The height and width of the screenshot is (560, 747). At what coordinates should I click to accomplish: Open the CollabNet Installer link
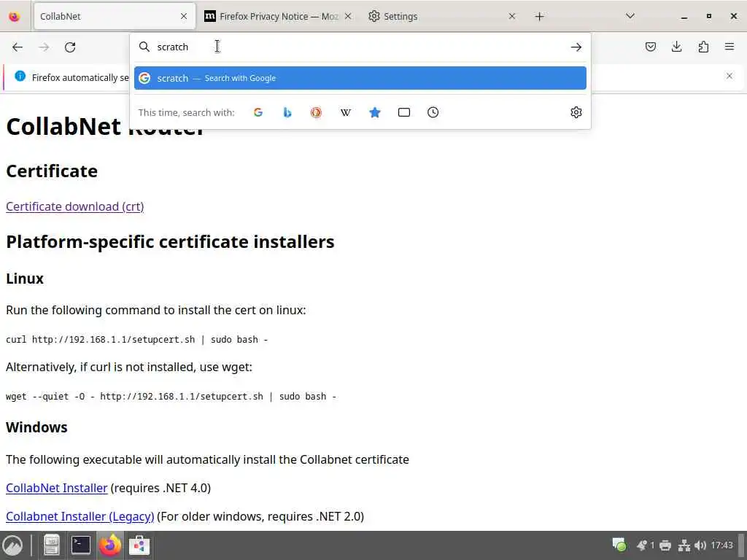[x=57, y=488]
